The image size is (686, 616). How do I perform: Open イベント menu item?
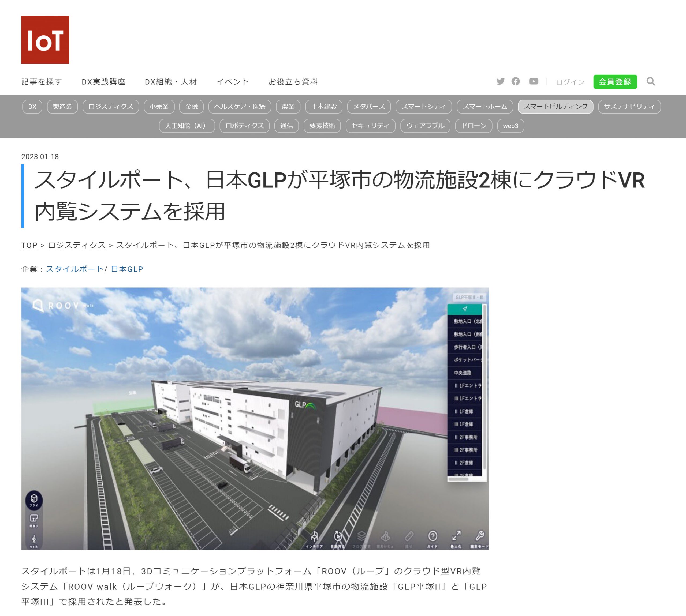(x=233, y=82)
